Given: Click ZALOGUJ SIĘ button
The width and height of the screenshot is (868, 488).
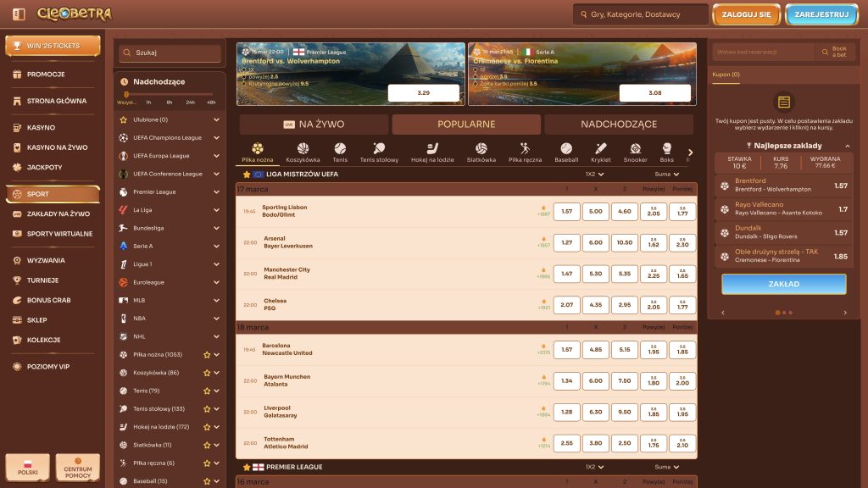Looking at the screenshot, I should [746, 14].
